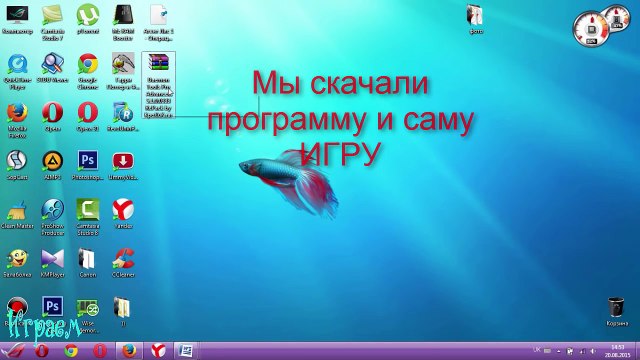Click the large CPU meter gadget dial
The image size is (640, 360).
(591, 29)
